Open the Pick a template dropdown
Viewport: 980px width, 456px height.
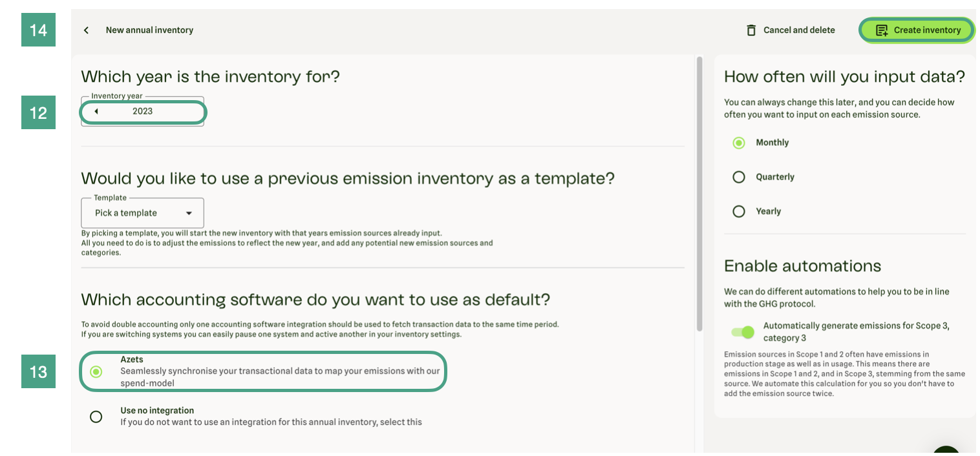click(x=142, y=213)
